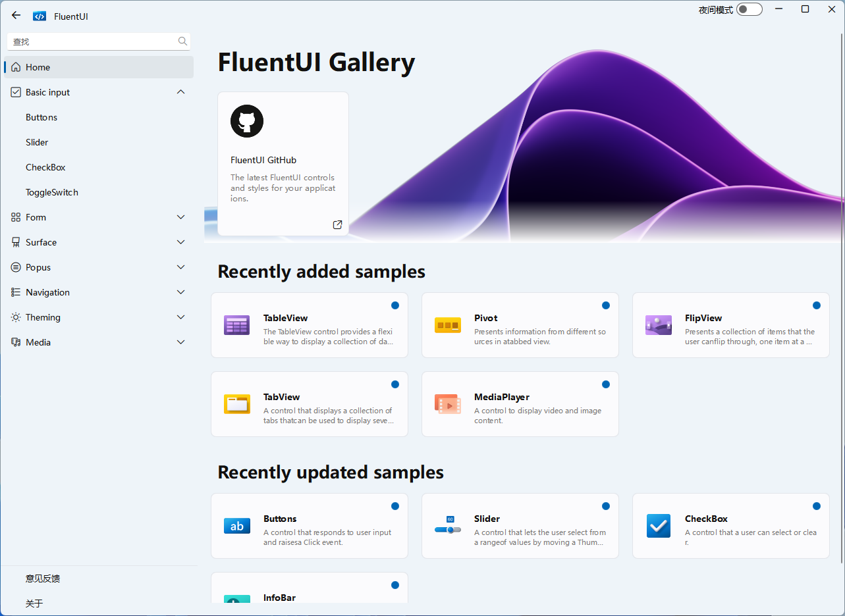The width and height of the screenshot is (845, 616).
Task: Click the blue dot on TabView card
Action: tap(395, 384)
